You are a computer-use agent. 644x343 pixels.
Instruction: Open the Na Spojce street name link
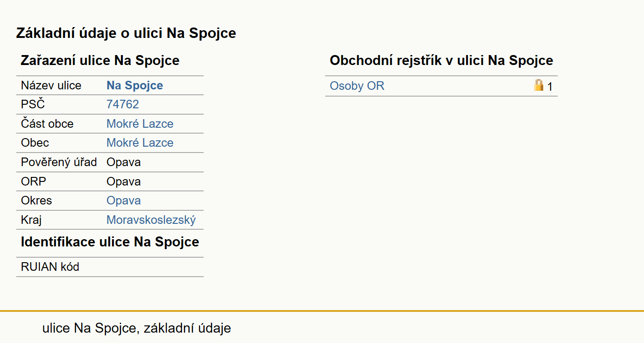135,86
